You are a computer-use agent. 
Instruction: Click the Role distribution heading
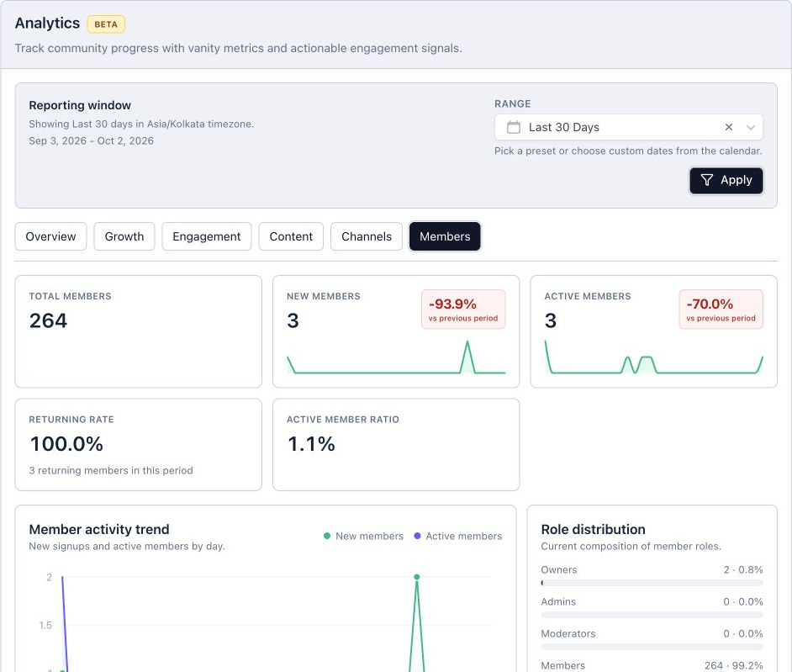[593, 530]
